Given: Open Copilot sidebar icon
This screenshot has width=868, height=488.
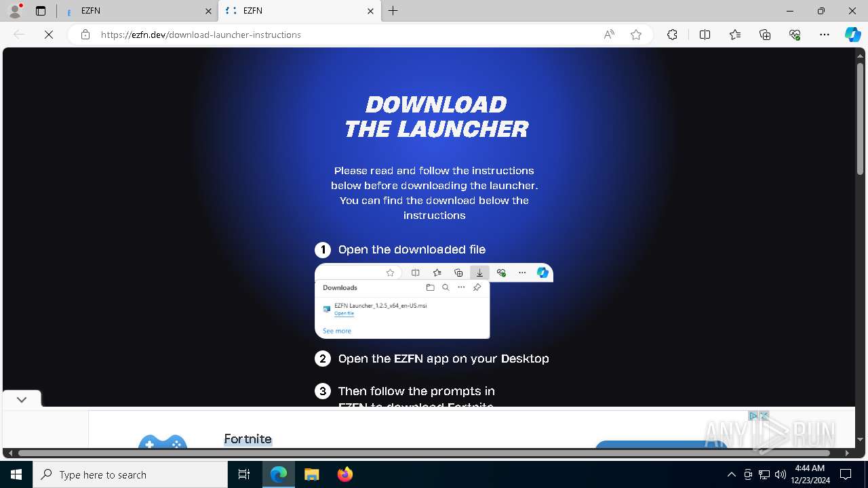Looking at the screenshot, I should click(x=852, y=35).
